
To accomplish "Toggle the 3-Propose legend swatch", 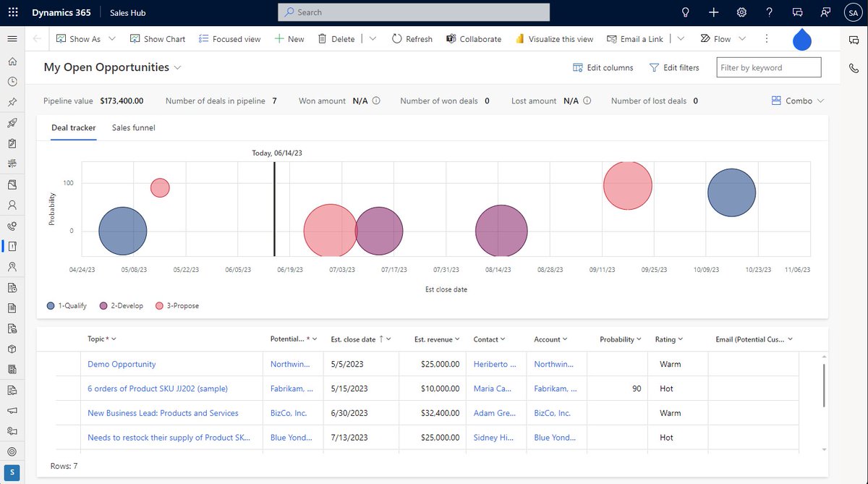I will coord(159,306).
